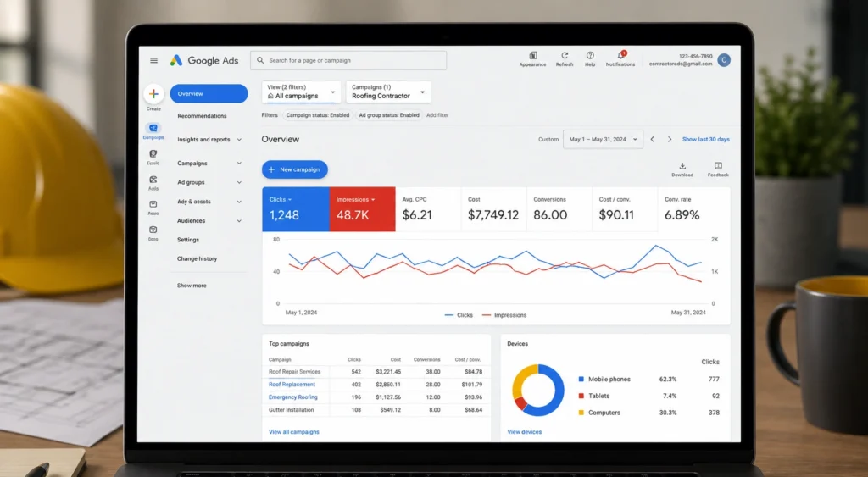Click the Cost / conv. column header
The width and height of the screenshot is (868, 477).
(x=468, y=360)
